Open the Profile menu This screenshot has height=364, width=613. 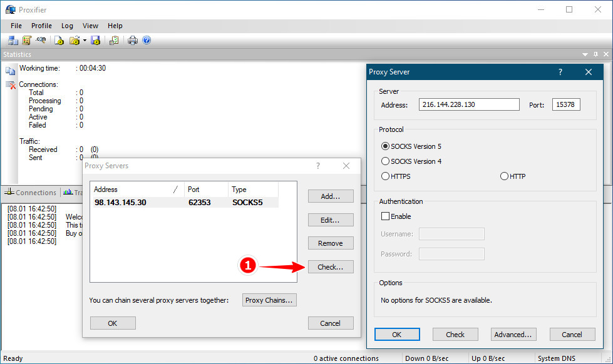click(41, 26)
